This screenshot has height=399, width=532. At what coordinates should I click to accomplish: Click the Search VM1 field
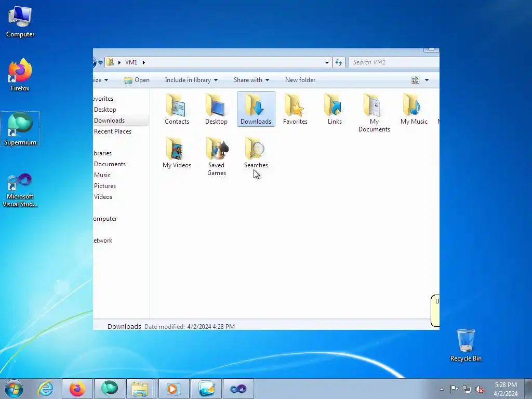394,62
